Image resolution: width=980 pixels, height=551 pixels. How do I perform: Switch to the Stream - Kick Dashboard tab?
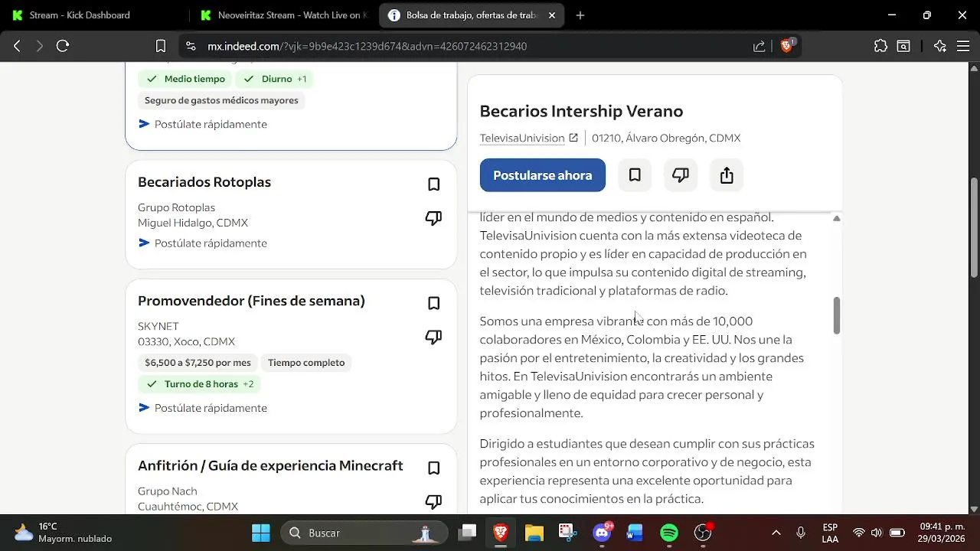click(95, 15)
